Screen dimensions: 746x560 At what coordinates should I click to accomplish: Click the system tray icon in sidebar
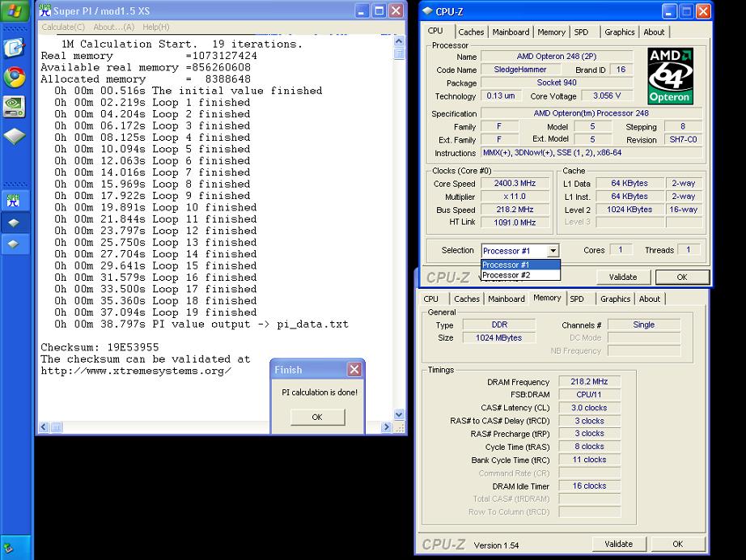coord(8,548)
